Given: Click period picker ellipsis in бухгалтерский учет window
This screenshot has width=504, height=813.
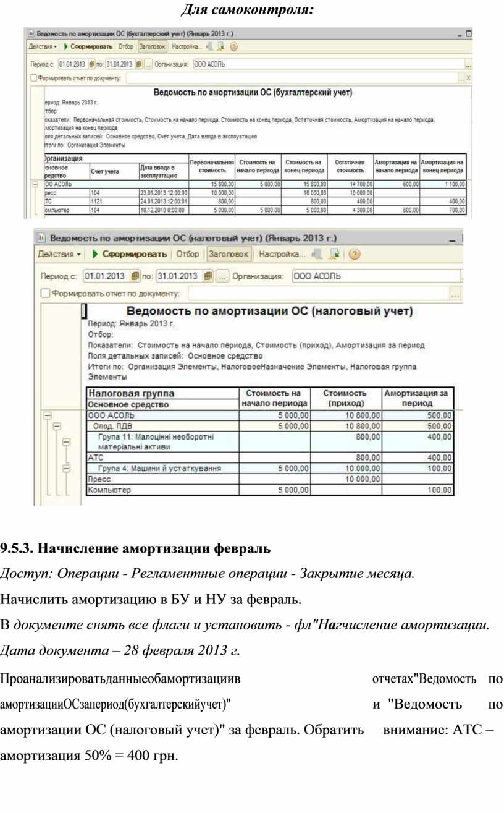Looking at the screenshot, I should pyautogui.click(x=148, y=64).
